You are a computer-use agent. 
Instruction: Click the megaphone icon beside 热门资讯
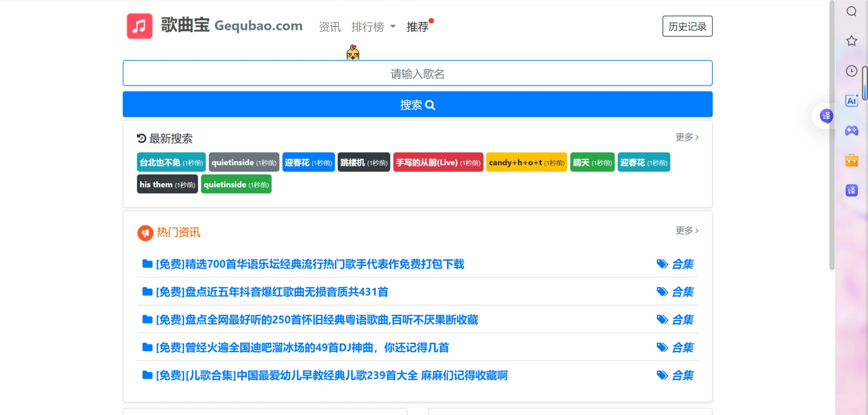(x=145, y=232)
